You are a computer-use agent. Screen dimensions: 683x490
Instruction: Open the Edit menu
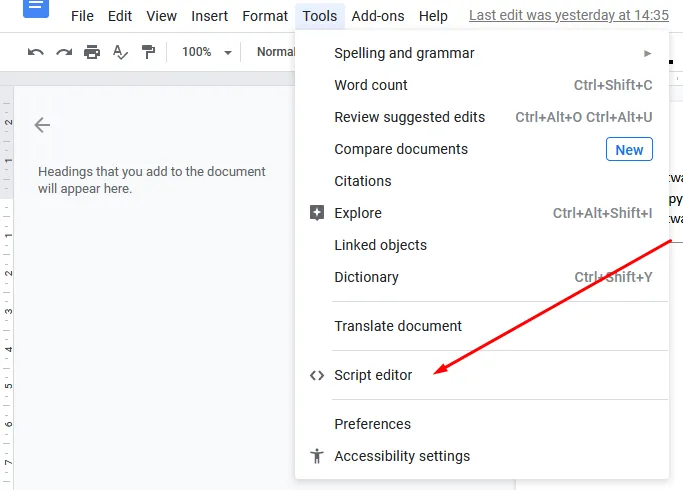coord(120,16)
